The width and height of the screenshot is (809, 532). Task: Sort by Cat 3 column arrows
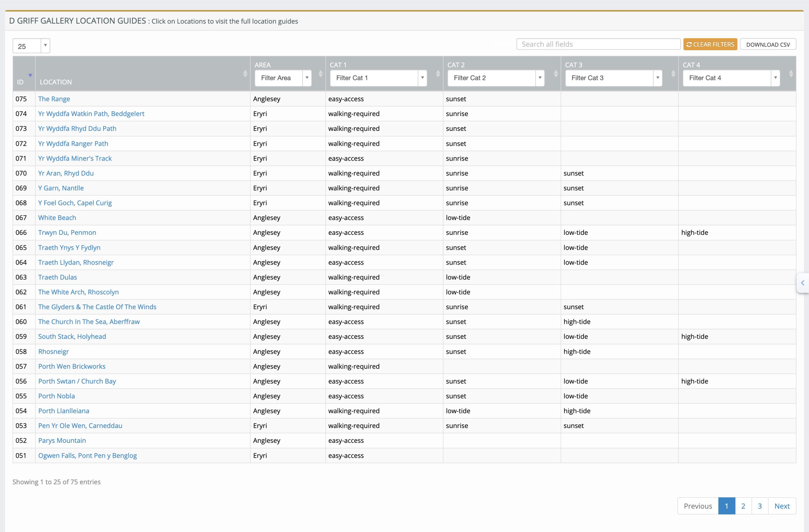(673, 73)
